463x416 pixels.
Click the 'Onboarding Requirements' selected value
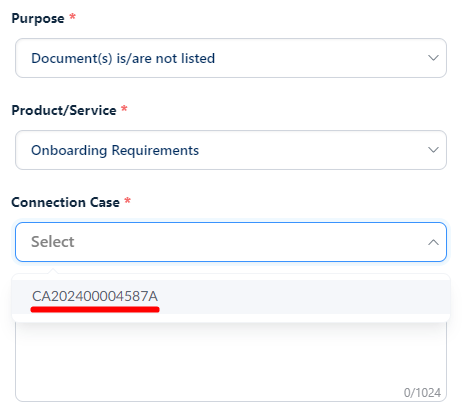tap(115, 150)
